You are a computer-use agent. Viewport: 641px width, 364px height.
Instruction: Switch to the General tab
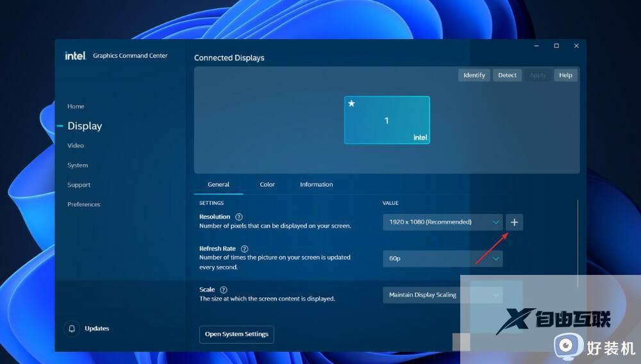[219, 185]
